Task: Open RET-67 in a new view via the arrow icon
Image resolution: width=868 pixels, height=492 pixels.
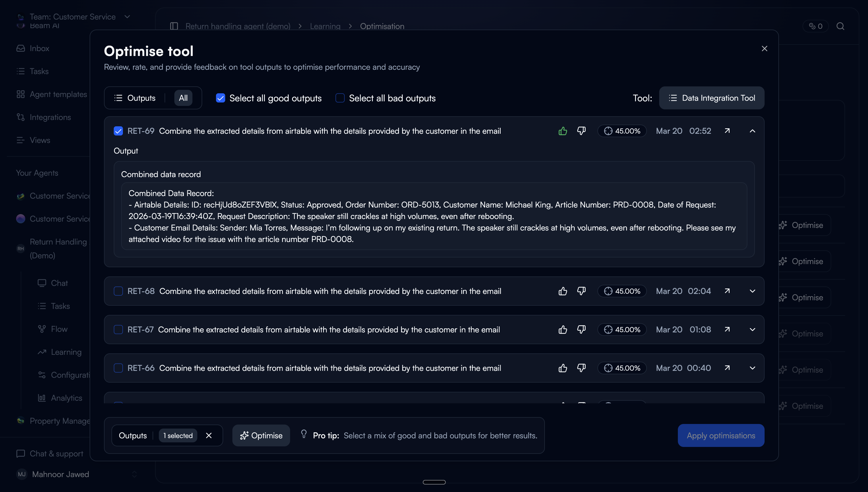Action: (x=727, y=329)
